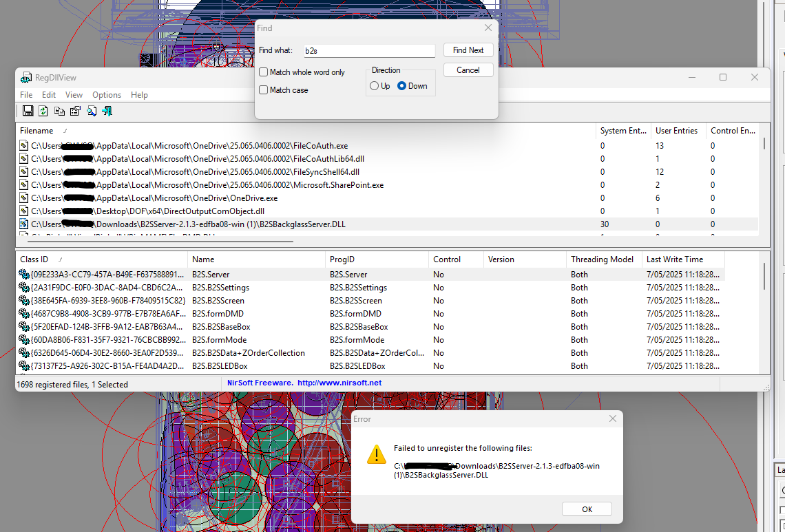Enable Match case in Find dialog
Viewport: 785px width, 532px height.
(263, 89)
